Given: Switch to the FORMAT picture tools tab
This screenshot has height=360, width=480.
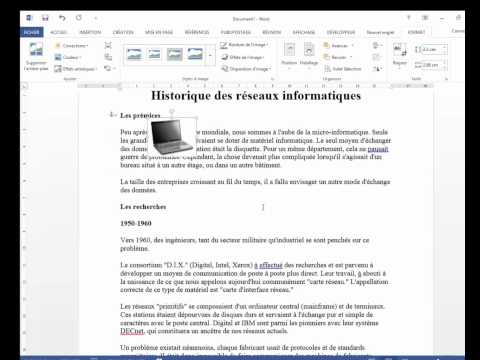Looking at the screenshot, I should (416, 32).
